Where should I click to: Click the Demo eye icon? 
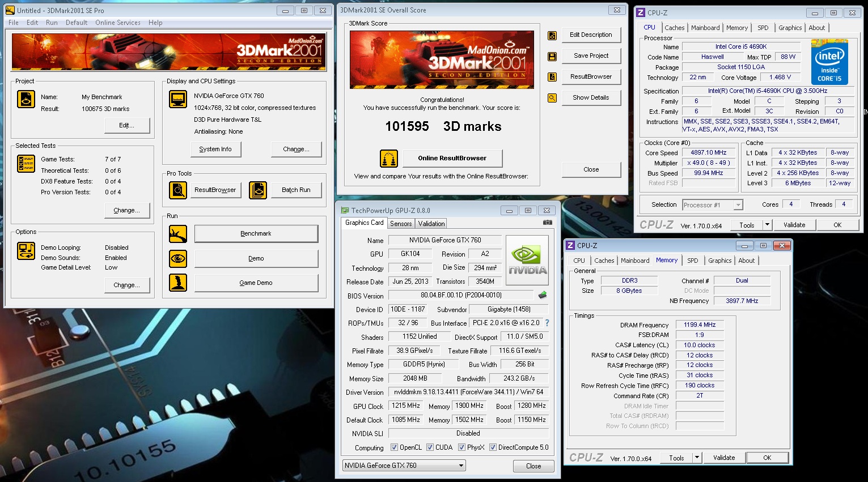point(178,259)
